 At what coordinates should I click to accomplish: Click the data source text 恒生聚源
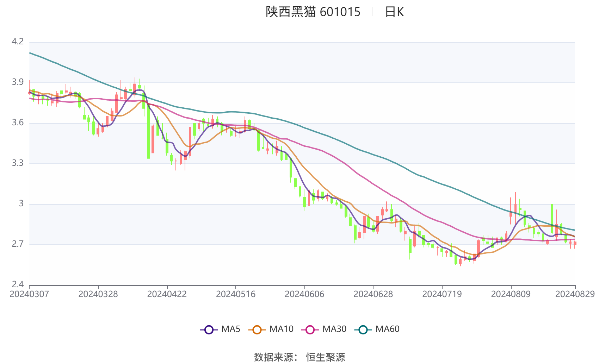[326, 357]
